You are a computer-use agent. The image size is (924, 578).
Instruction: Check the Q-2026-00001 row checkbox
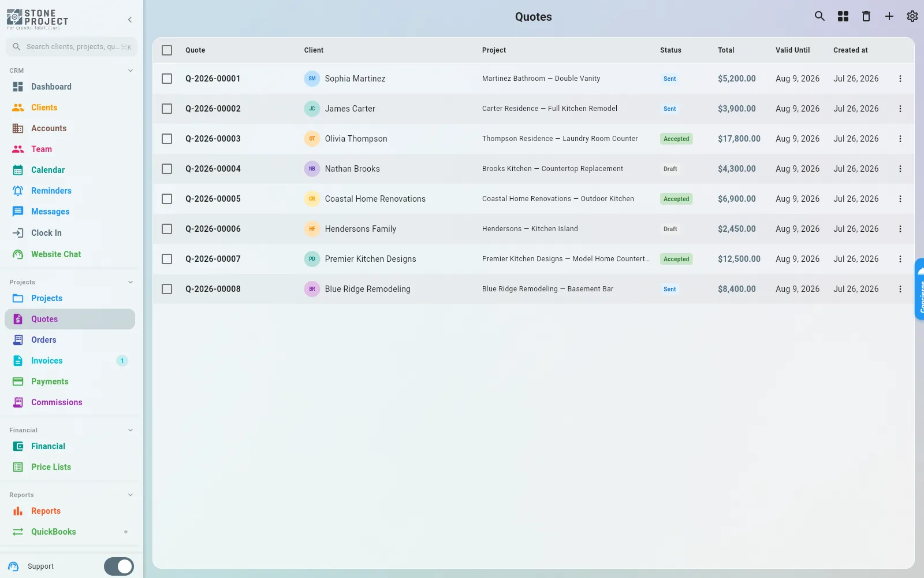click(167, 79)
